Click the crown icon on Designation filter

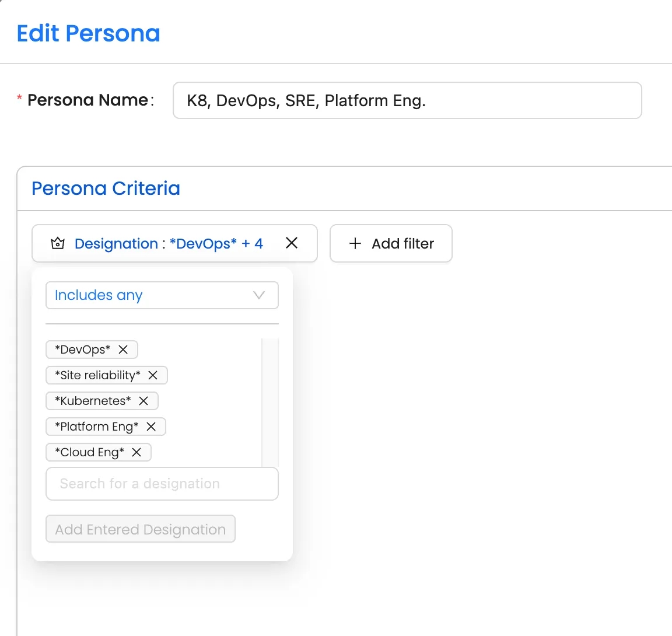[58, 243]
